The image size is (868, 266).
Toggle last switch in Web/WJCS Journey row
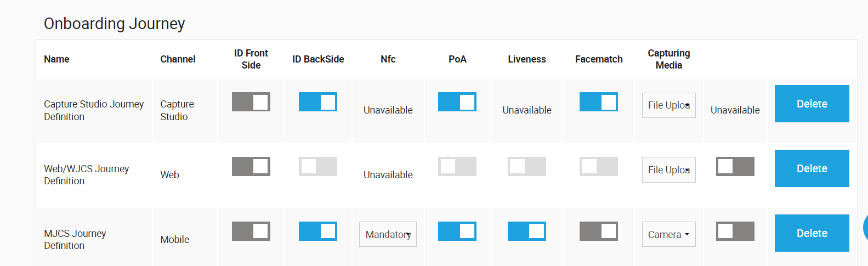[735, 167]
